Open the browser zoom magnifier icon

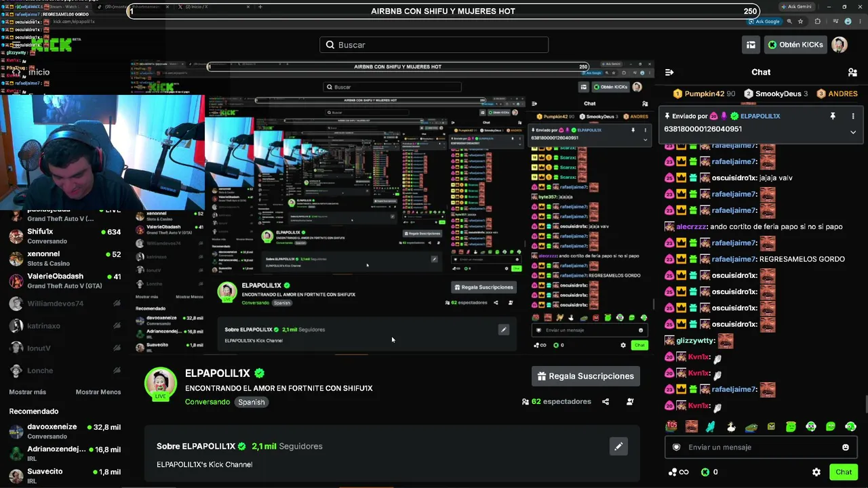pyautogui.click(x=790, y=22)
